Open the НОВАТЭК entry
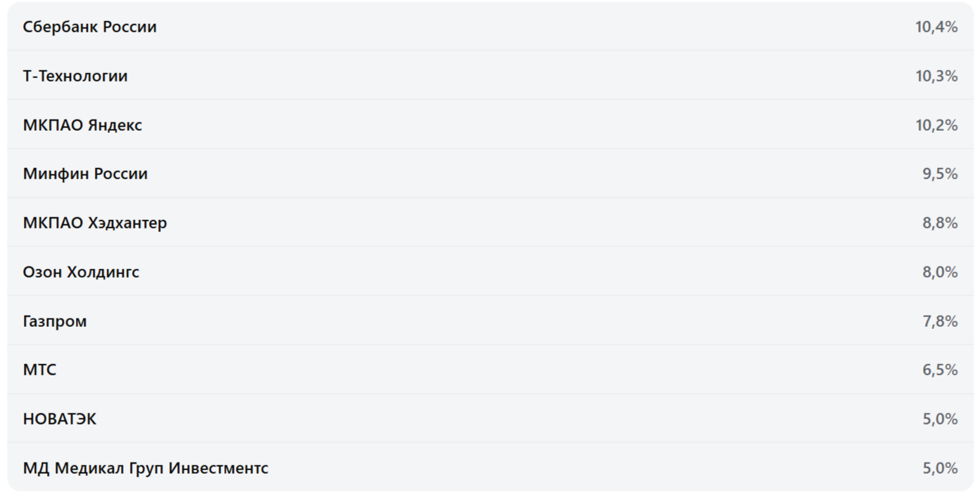Screen dimensions: 980x499 60,419
